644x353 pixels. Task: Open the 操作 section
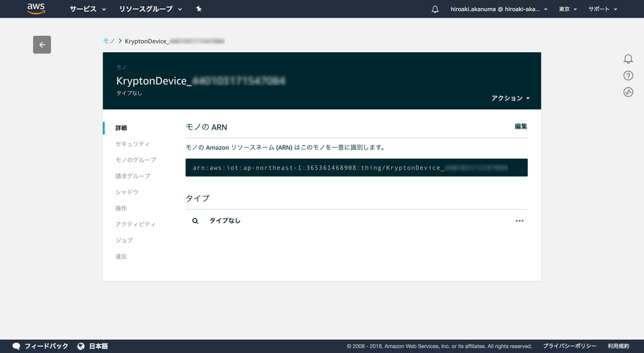tap(121, 209)
